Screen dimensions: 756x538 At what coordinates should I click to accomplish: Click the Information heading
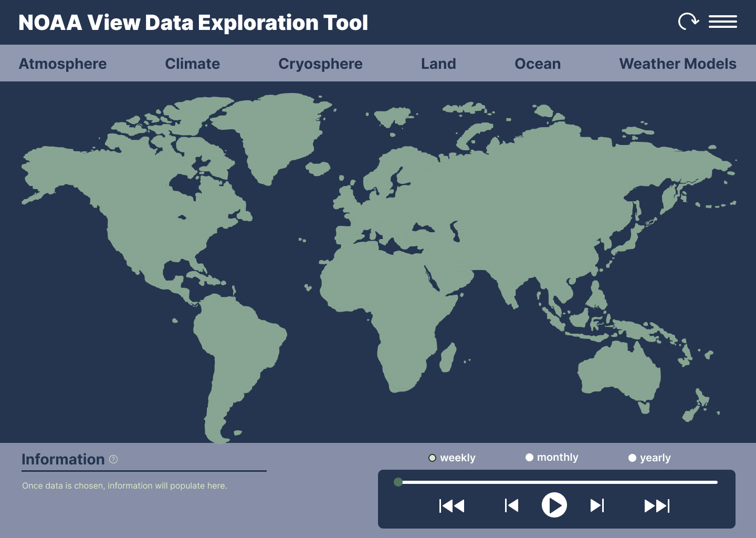63,459
